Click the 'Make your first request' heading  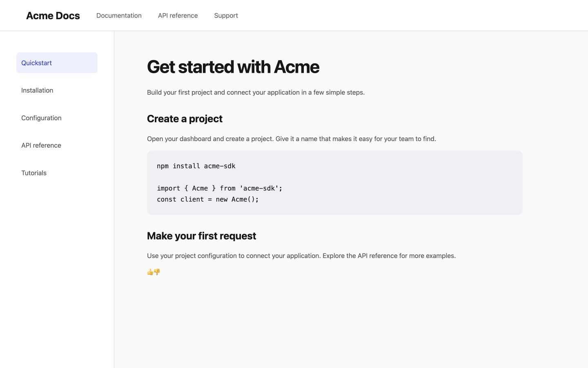tap(201, 236)
